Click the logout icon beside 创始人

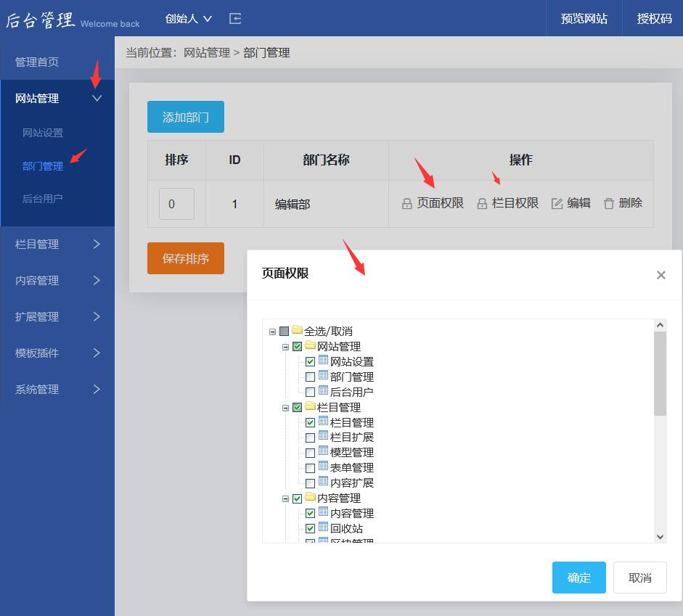235,19
